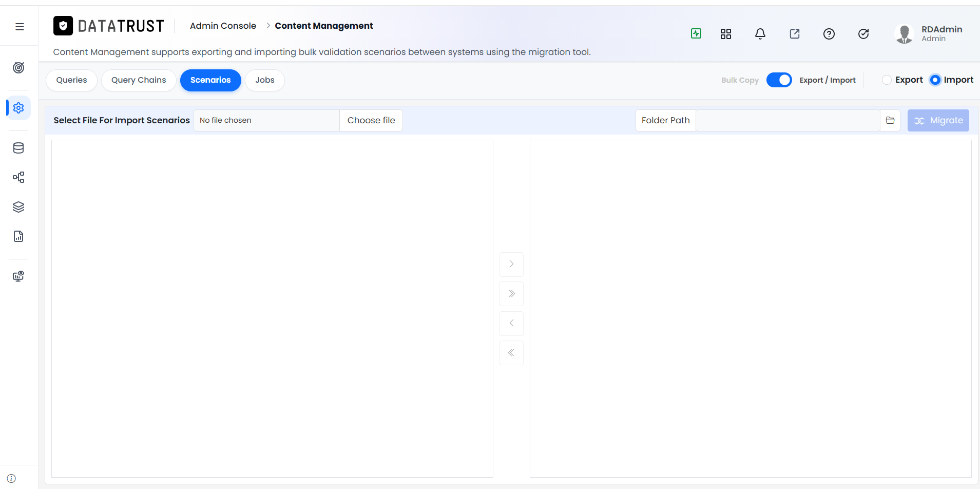Screen dimensions: 980x489
Task: Click the info icon at sidebar bottom
Action: click(11, 478)
